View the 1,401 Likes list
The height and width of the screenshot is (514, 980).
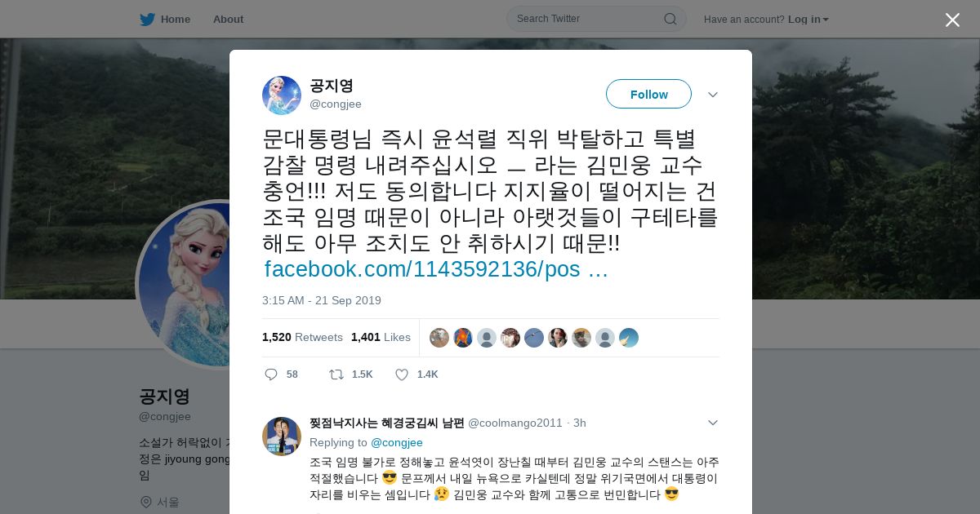point(381,337)
